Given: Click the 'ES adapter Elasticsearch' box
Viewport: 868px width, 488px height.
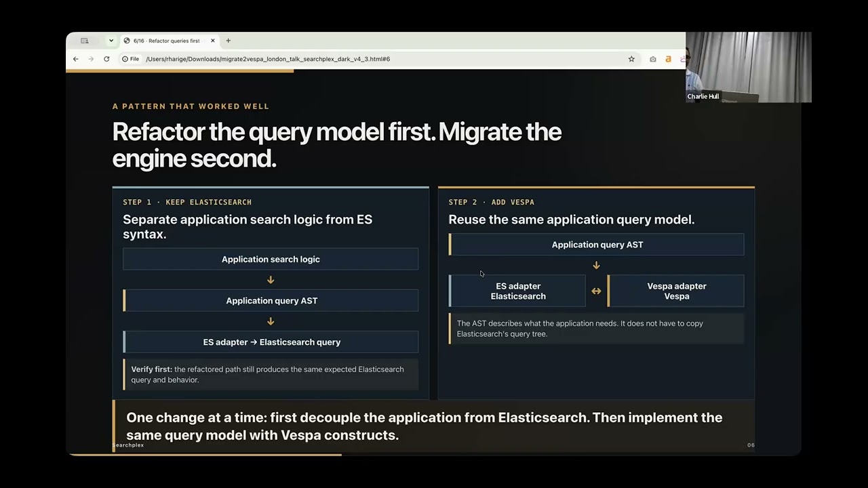Looking at the screenshot, I should 517,291.
